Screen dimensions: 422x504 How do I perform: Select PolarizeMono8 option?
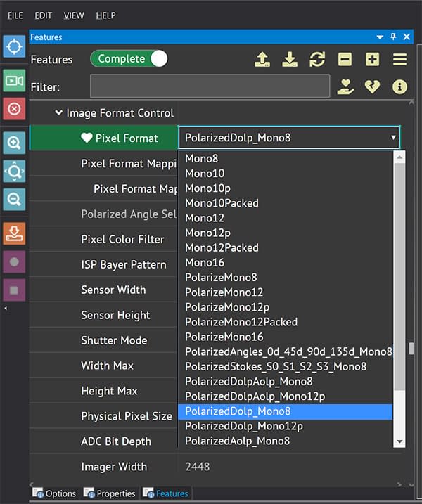tap(286, 277)
